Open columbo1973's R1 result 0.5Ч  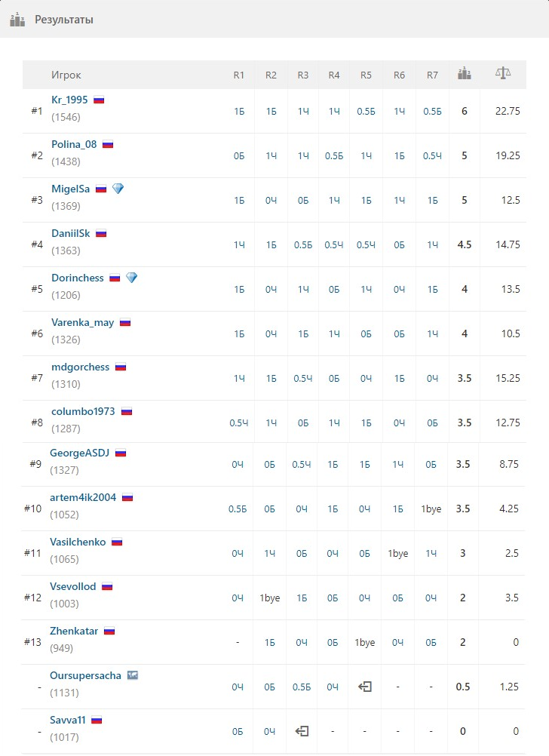point(238,423)
